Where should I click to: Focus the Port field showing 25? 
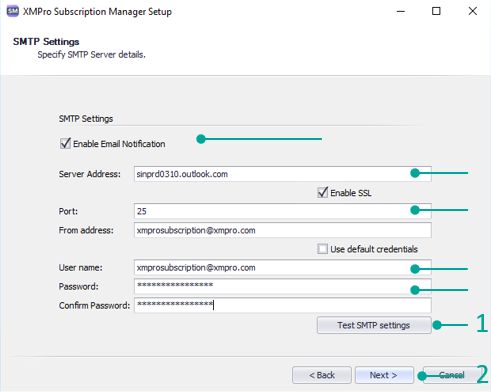pyautogui.click(x=283, y=211)
